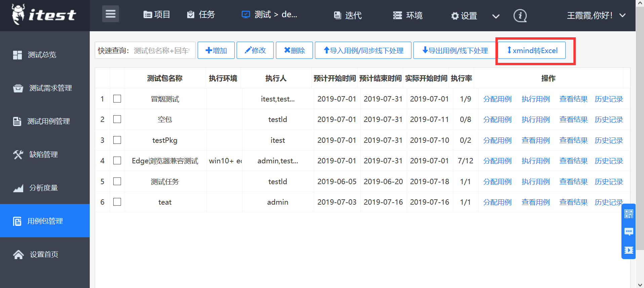Image resolution: width=644 pixels, height=288 pixels.
Task: Check the box for Edge浏览器兼容测试 row
Action: [117, 161]
